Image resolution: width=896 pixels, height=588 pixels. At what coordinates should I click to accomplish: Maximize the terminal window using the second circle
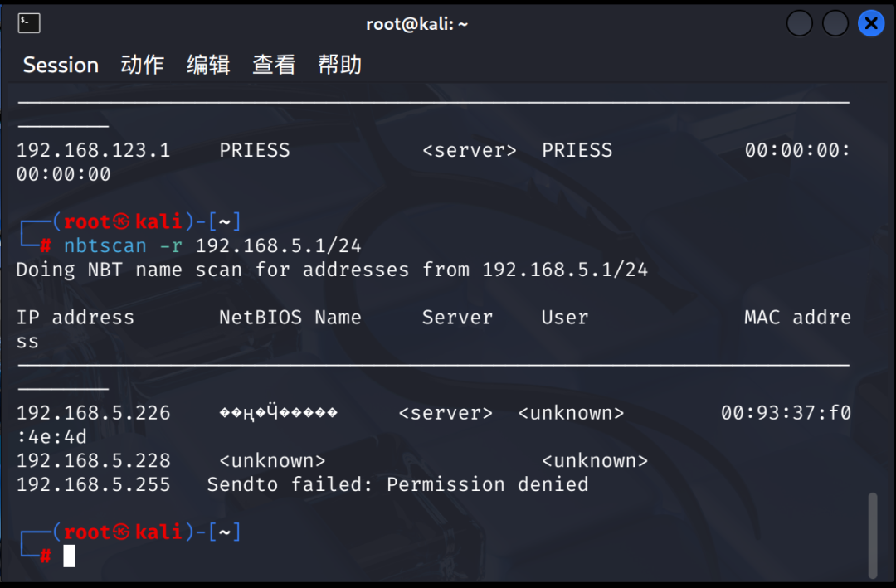coord(835,23)
